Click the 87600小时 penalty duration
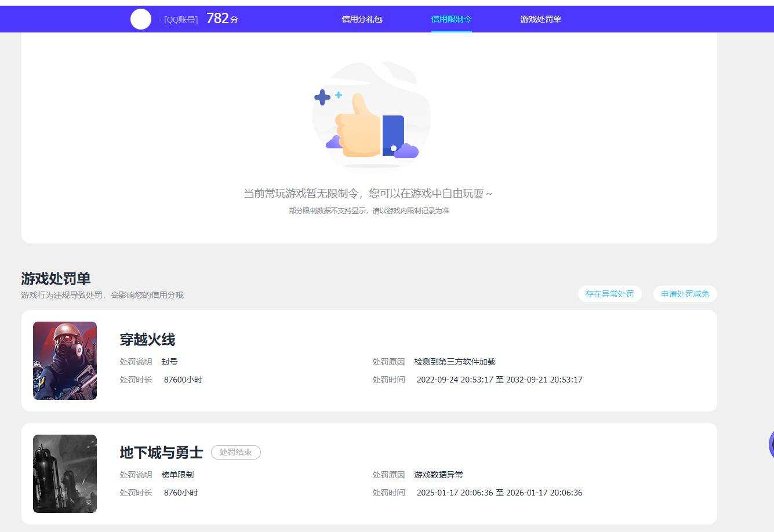Screen dimensions: 774x532 [x=183, y=380]
